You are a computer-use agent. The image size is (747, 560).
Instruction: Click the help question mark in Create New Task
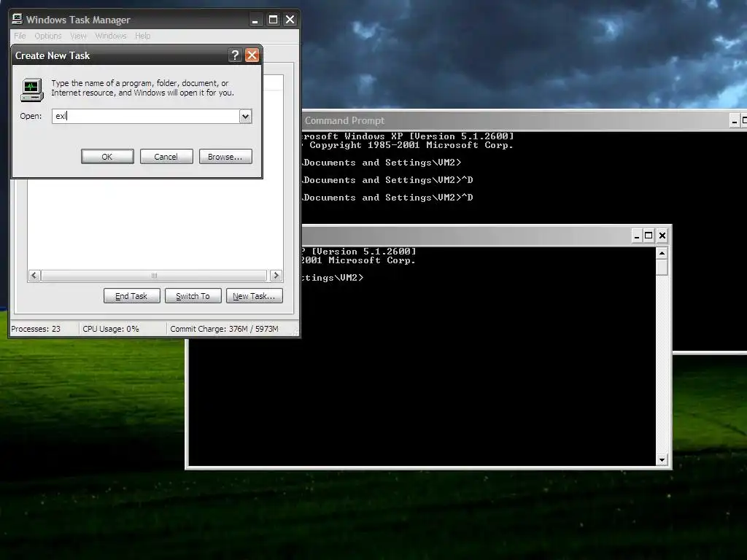[x=235, y=55]
